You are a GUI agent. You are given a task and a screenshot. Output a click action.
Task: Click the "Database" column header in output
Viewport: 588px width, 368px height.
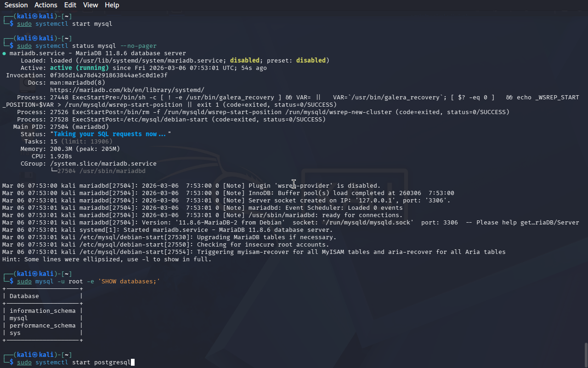(x=24, y=296)
